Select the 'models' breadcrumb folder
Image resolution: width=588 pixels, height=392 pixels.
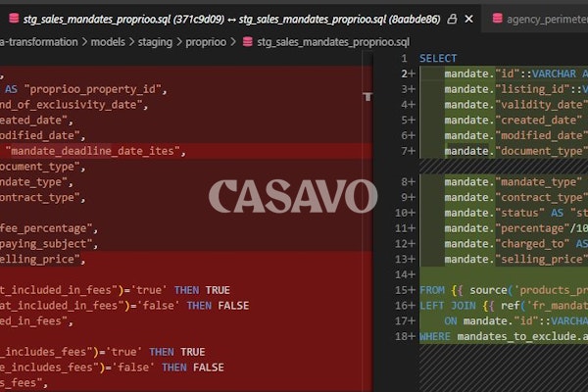108,42
